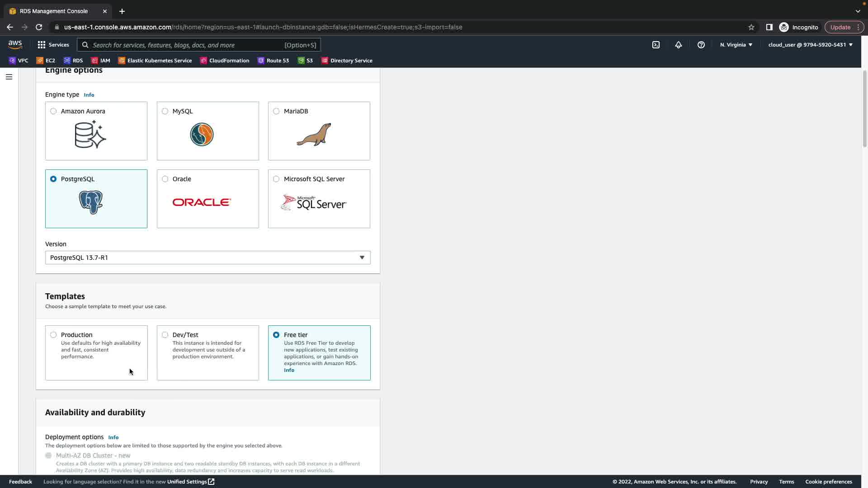This screenshot has height=488, width=868.
Task: Expand the PostgreSQL Version dropdown
Action: (x=208, y=258)
